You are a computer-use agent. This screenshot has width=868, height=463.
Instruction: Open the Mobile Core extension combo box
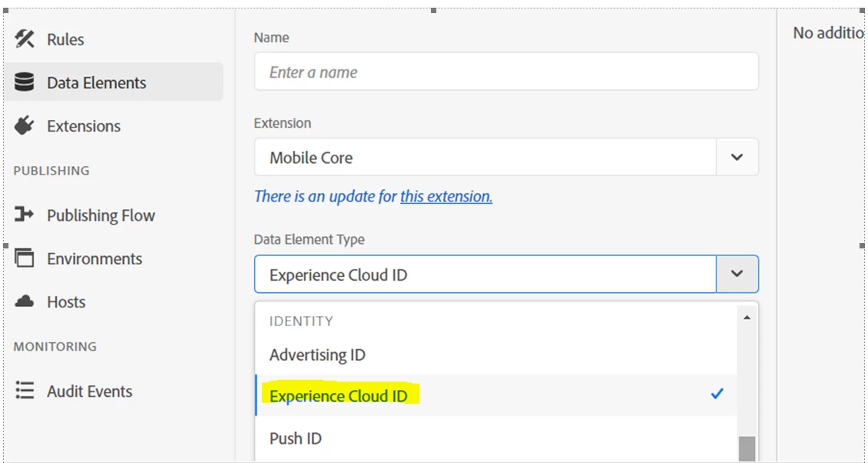click(485, 157)
